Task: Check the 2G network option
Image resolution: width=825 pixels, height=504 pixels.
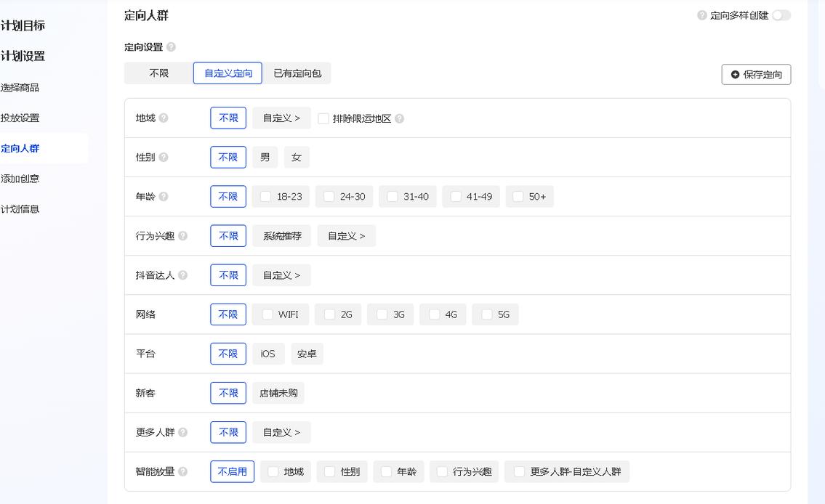Action: point(329,314)
